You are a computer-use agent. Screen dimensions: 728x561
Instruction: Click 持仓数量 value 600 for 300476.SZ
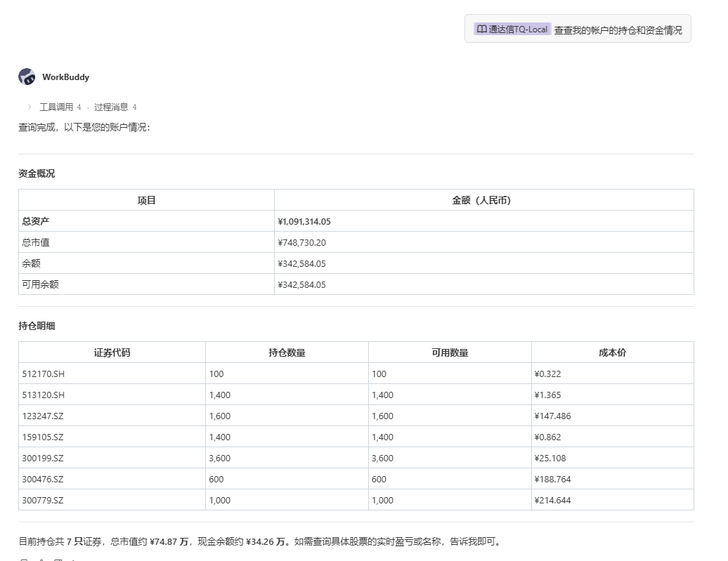[x=216, y=480]
